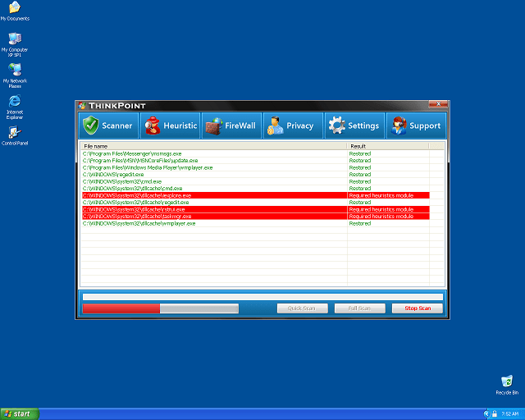Click the Heuristic detective icon
This screenshot has height=420, width=525.
click(152, 126)
